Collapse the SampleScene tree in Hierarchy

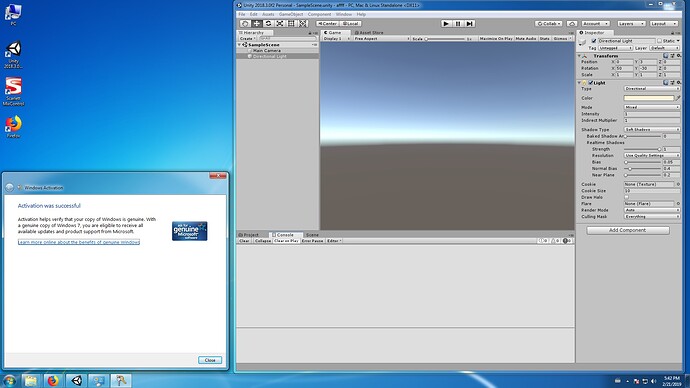(239, 45)
